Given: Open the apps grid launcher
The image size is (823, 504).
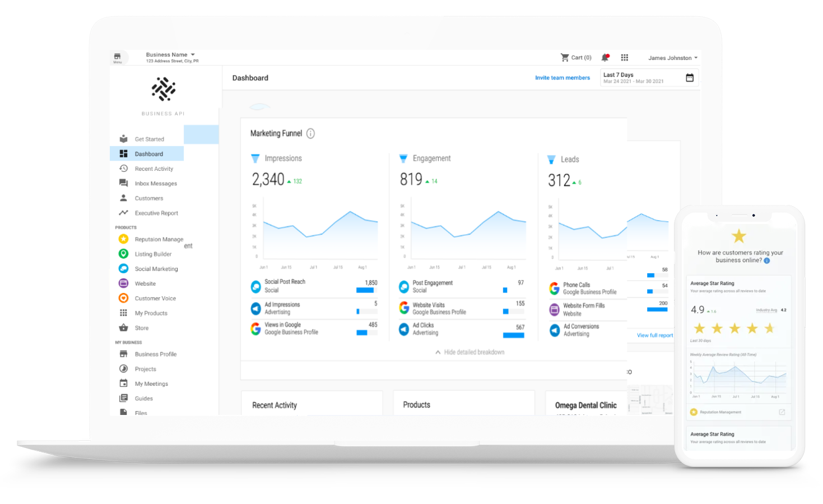Looking at the screenshot, I should [x=625, y=57].
